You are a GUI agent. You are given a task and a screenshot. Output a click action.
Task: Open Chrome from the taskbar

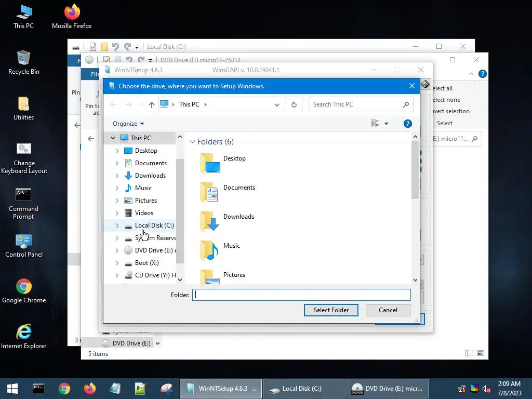tap(64, 389)
